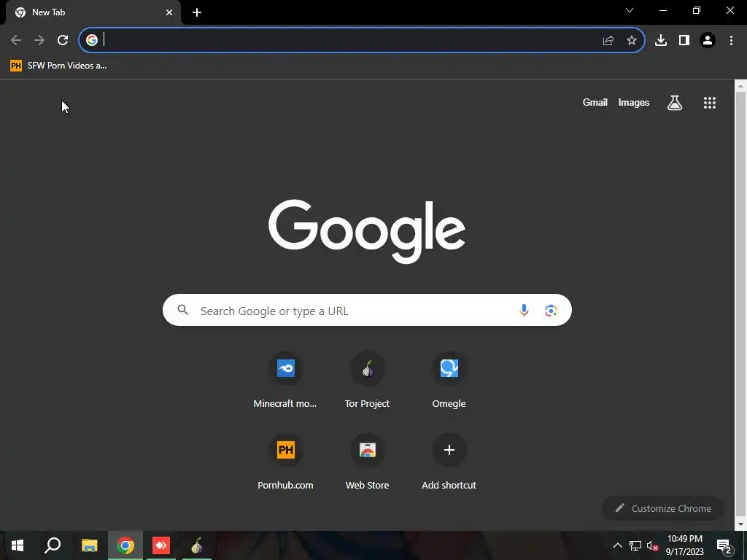Select the New Tab tab
Viewport: 747px width, 560px height.
tap(94, 12)
